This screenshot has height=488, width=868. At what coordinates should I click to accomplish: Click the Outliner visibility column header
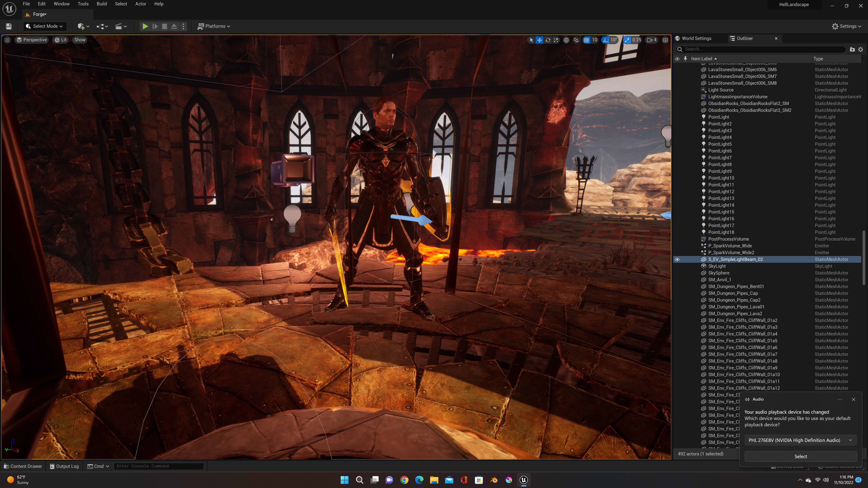point(677,59)
